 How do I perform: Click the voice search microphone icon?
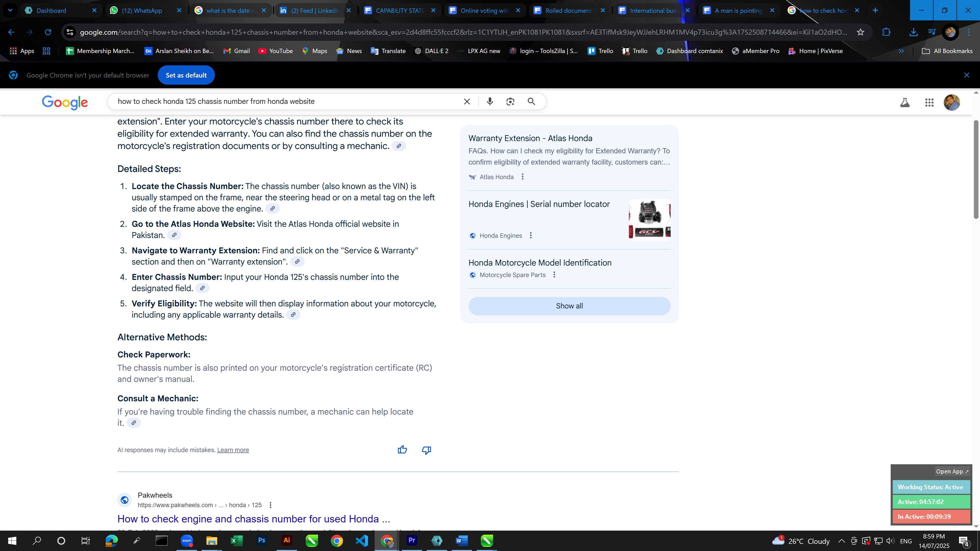point(490,102)
